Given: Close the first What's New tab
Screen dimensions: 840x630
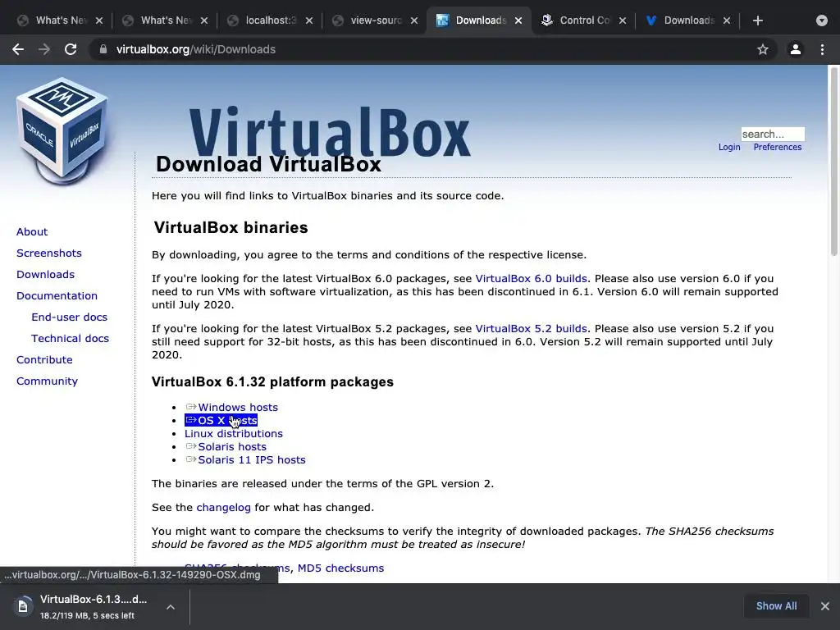Looking at the screenshot, I should point(99,21).
